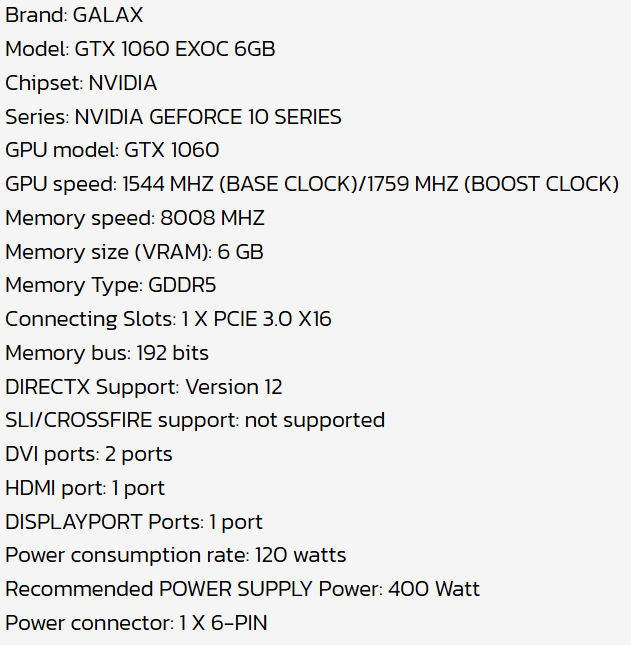This screenshot has height=645, width=631.
Task: Click the GPU model: GTX 1060 line
Action: tap(112, 150)
